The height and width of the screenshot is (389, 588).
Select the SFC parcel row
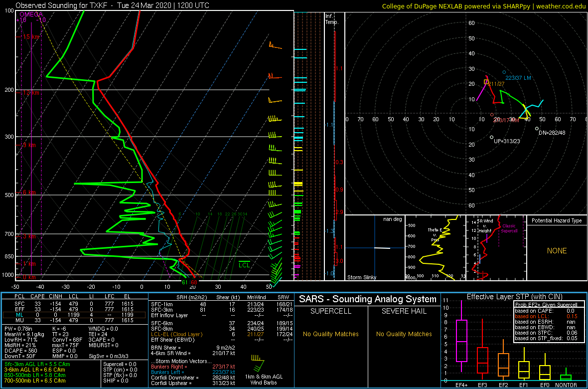pos(74,303)
